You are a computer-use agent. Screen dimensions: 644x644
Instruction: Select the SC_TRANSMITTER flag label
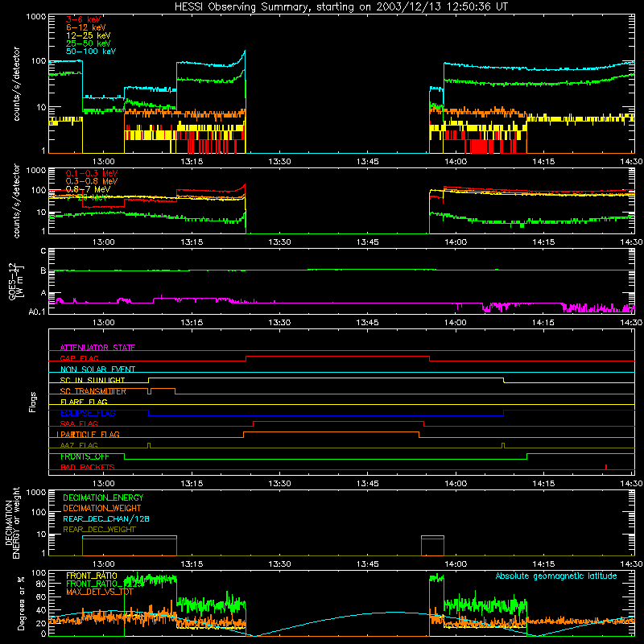pyautogui.click(x=93, y=391)
